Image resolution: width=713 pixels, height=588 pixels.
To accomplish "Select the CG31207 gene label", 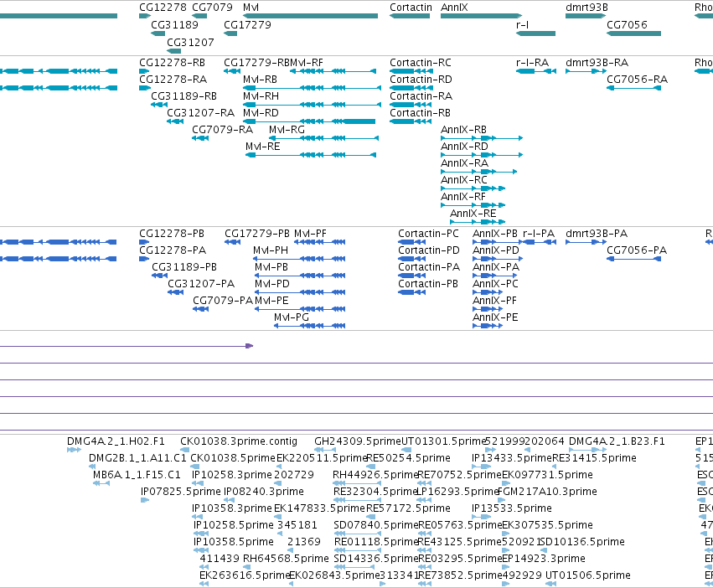I will point(190,42).
